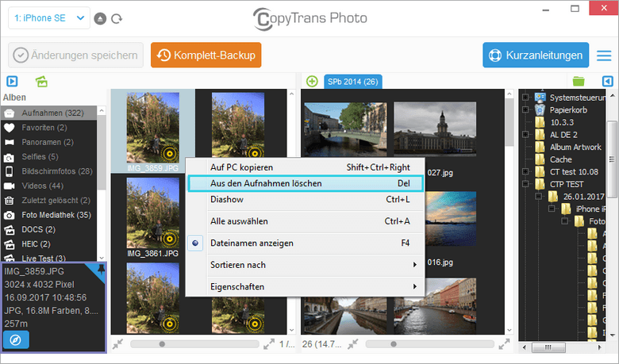Image resolution: width=619 pixels, height=364 pixels.
Task: Choose Auf PC kopieren from context menu
Action: [305, 167]
